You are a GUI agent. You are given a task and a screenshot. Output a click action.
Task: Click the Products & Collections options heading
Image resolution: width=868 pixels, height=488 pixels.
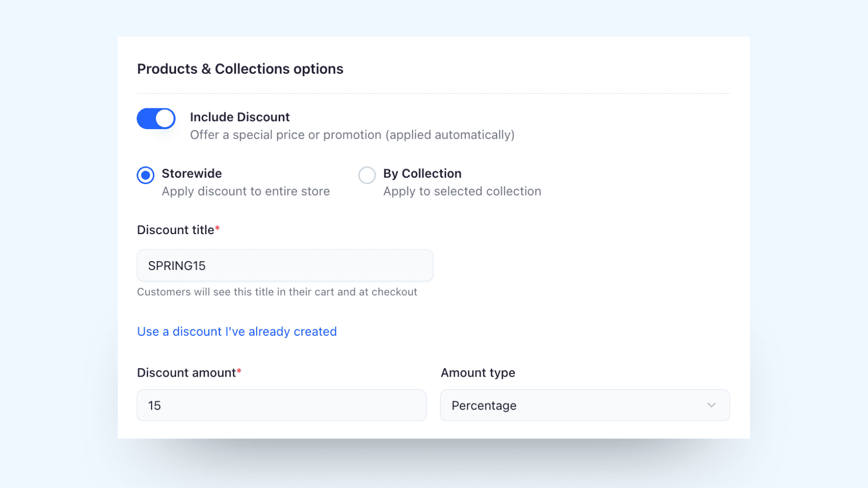[x=240, y=69]
